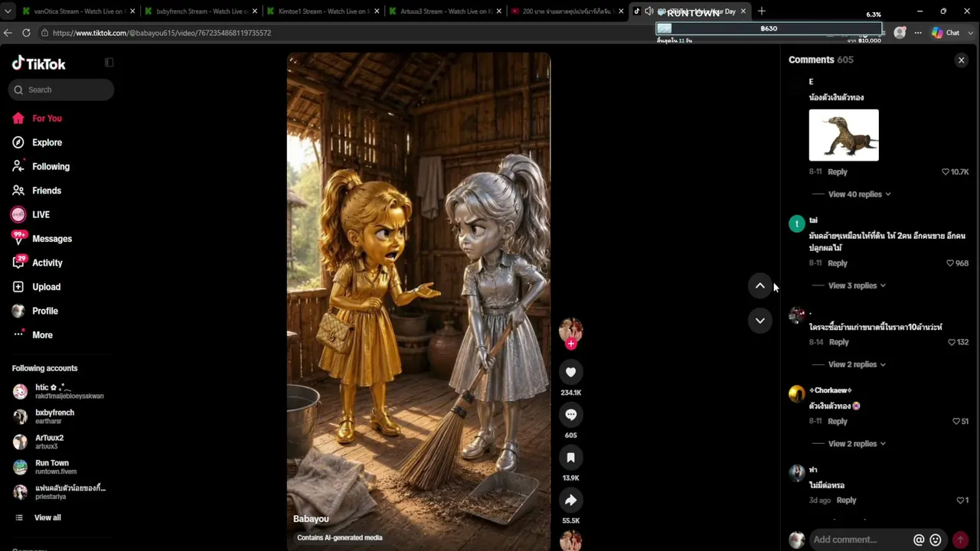Play or pause the Babayou video
980x551 pixels.
(419, 302)
